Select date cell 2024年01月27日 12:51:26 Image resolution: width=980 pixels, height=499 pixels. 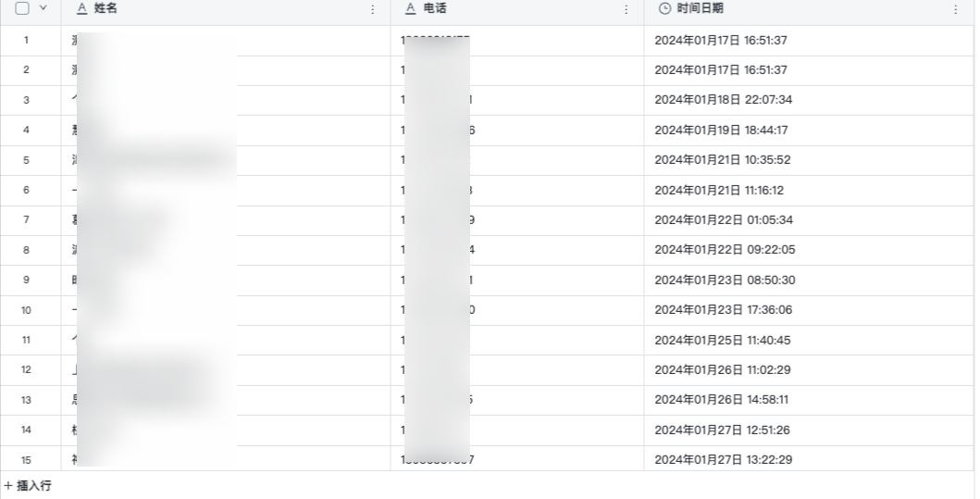(809, 430)
